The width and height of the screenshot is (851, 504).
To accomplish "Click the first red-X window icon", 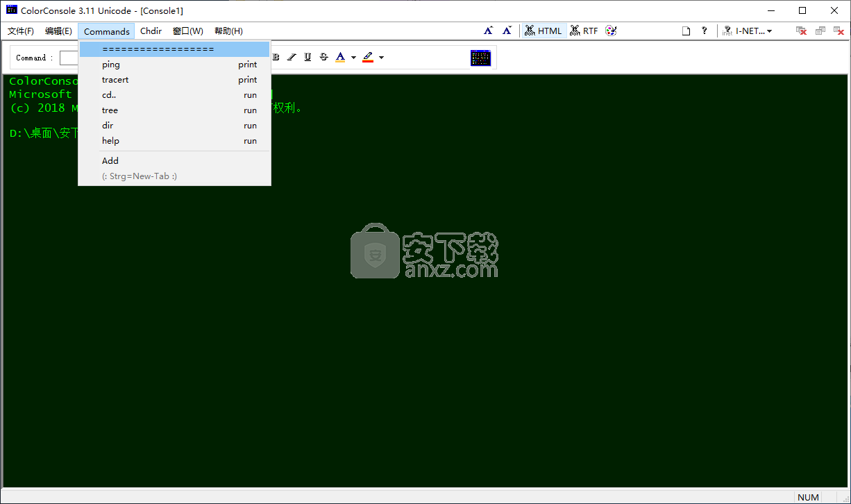I will coord(801,31).
